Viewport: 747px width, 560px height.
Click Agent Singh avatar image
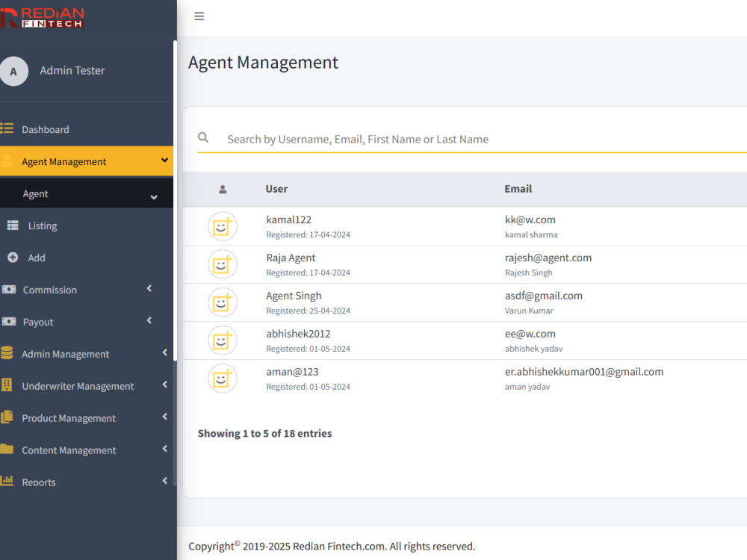[223, 302]
